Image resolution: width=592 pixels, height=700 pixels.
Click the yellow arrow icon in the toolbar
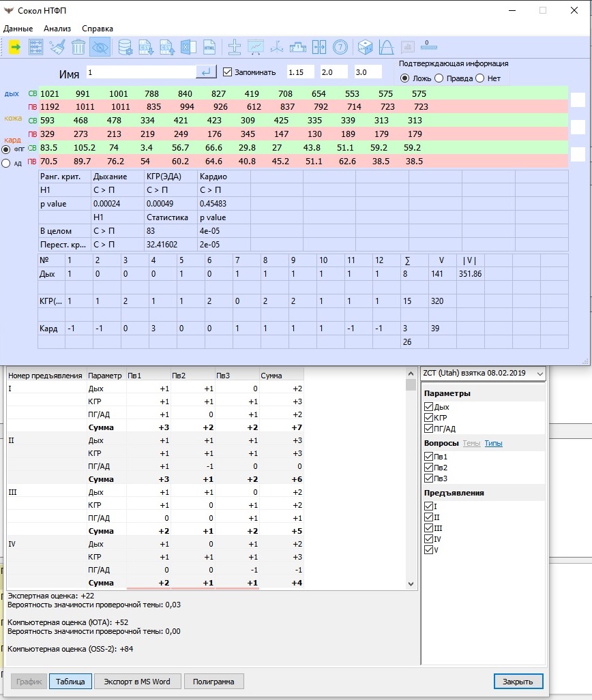14,47
